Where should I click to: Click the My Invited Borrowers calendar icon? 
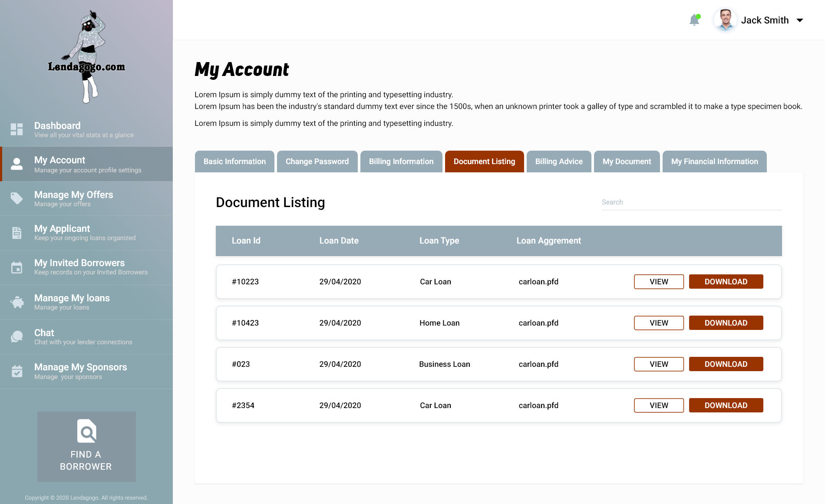[x=17, y=267]
